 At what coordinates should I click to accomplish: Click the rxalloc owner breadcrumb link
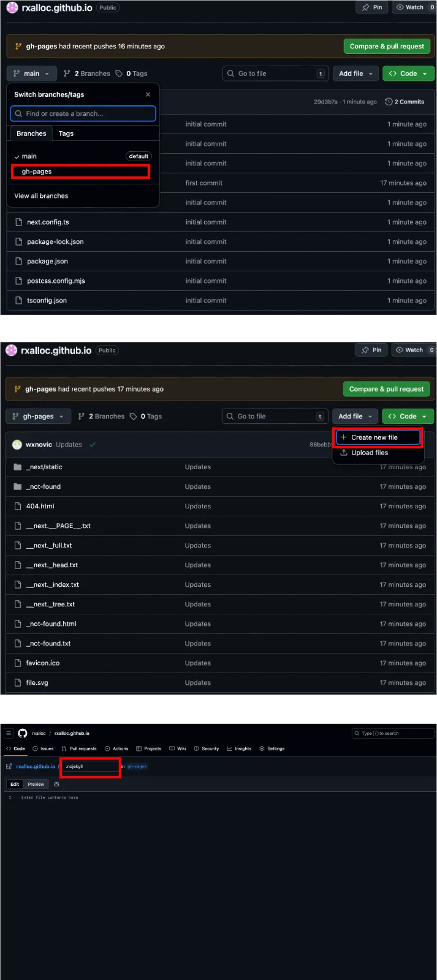39,733
